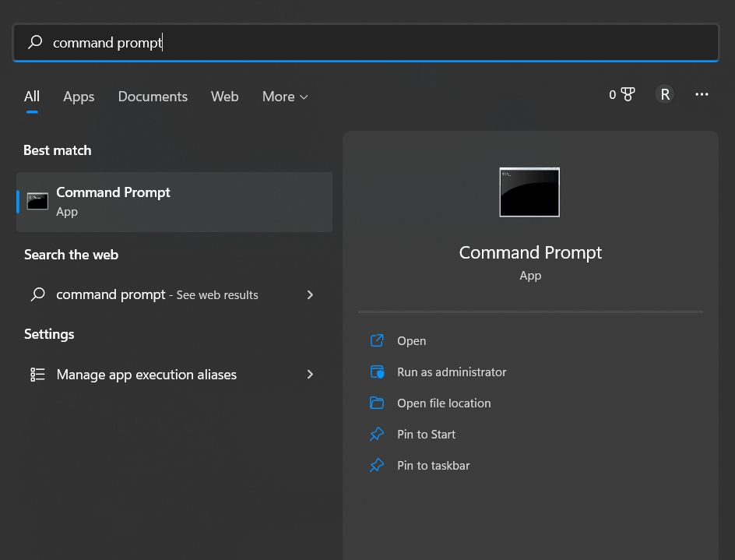This screenshot has height=560, width=735.
Task: Open the three-dot options menu
Action: pyautogui.click(x=702, y=94)
